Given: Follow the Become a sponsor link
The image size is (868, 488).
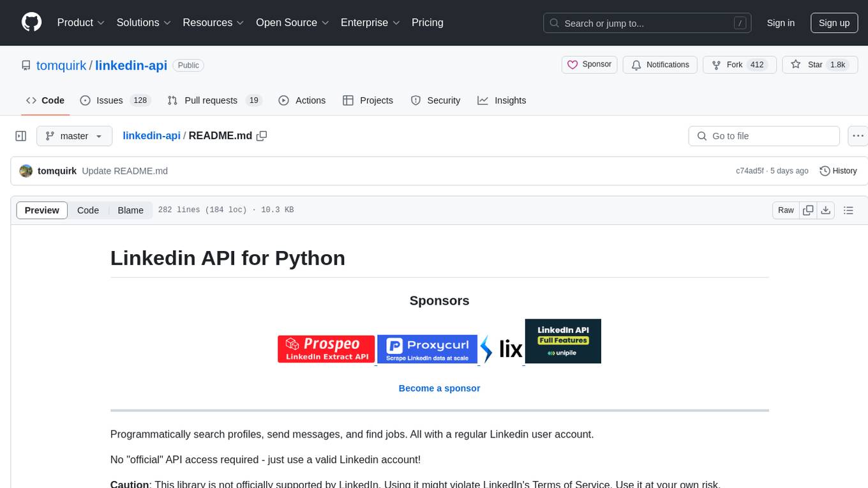Looking at the screenshot, I should (x=439, y=388).
